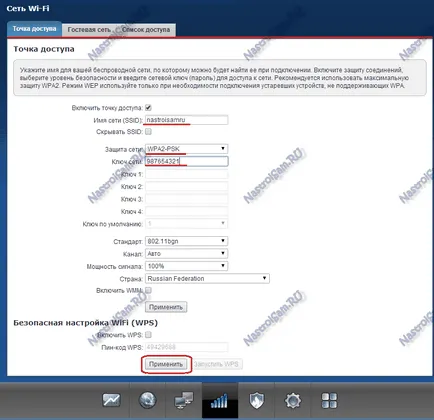Switch to the 'Гостевая сеть' tab
434x420 pixels.
tap(89, 30)
